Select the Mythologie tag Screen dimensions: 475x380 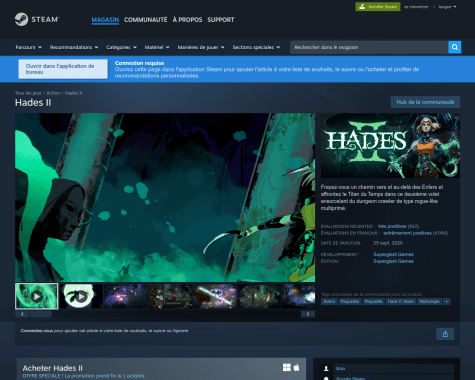(x=429, y=301)
